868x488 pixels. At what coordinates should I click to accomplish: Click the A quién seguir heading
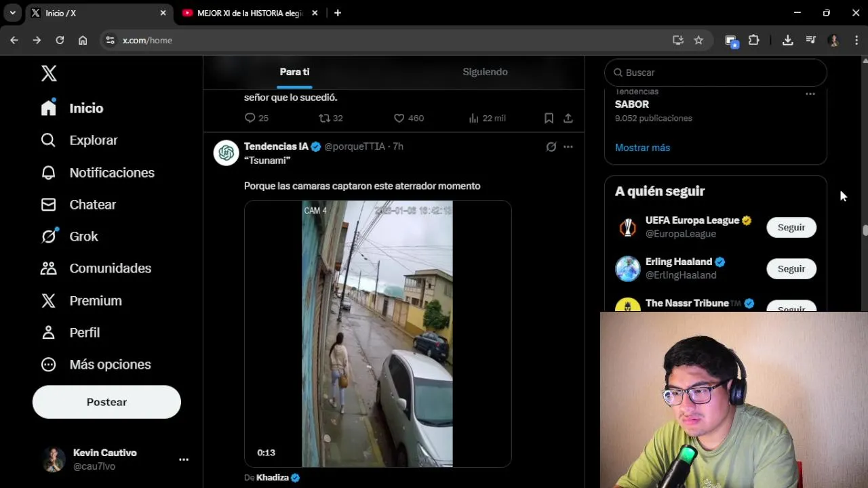pos(660,191)
